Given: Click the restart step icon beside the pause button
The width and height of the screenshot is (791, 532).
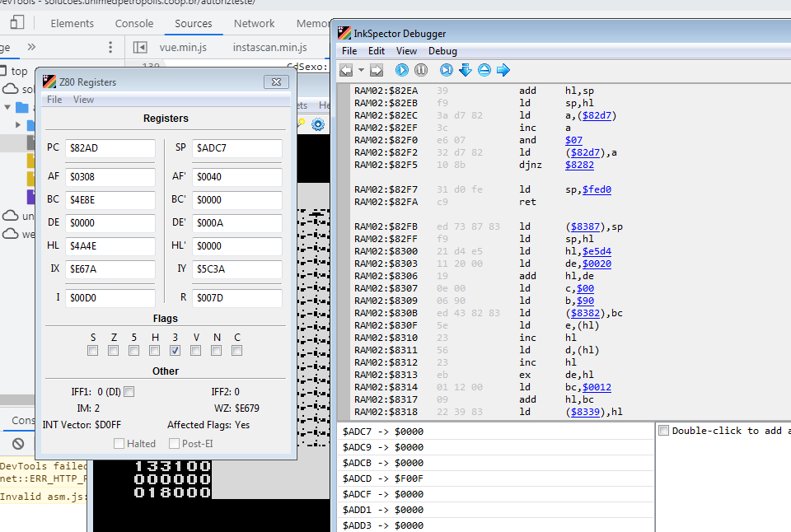Looking at the screenshot, I should click(x=446, y=70).
